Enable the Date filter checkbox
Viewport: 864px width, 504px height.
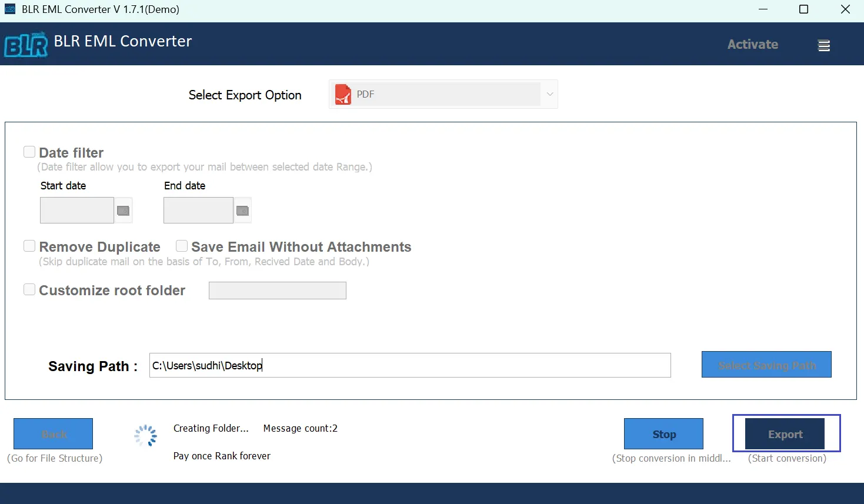pyautogui.click(x=29, y=152)
